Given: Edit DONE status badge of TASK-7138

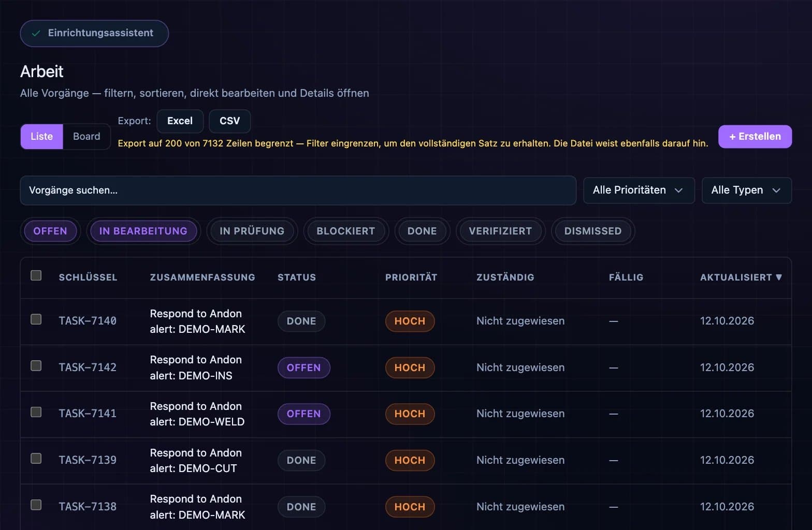Looking at the screenshot, I should 301,507.
